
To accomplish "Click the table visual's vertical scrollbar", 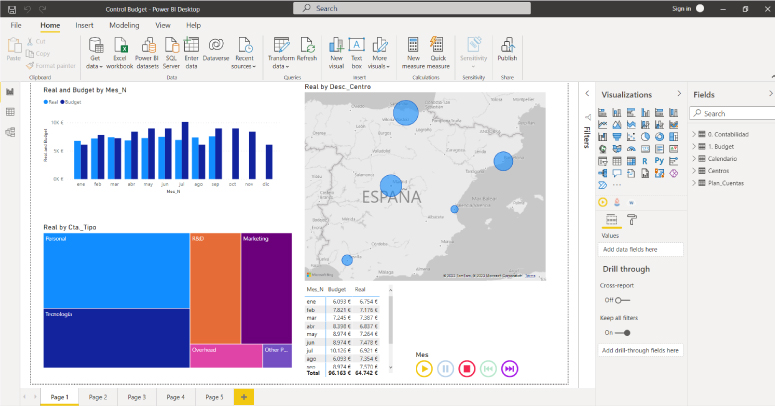I will coord(390,320).
